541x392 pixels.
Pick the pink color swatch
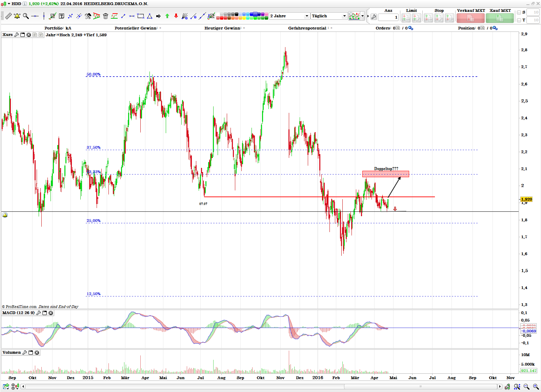267,14
